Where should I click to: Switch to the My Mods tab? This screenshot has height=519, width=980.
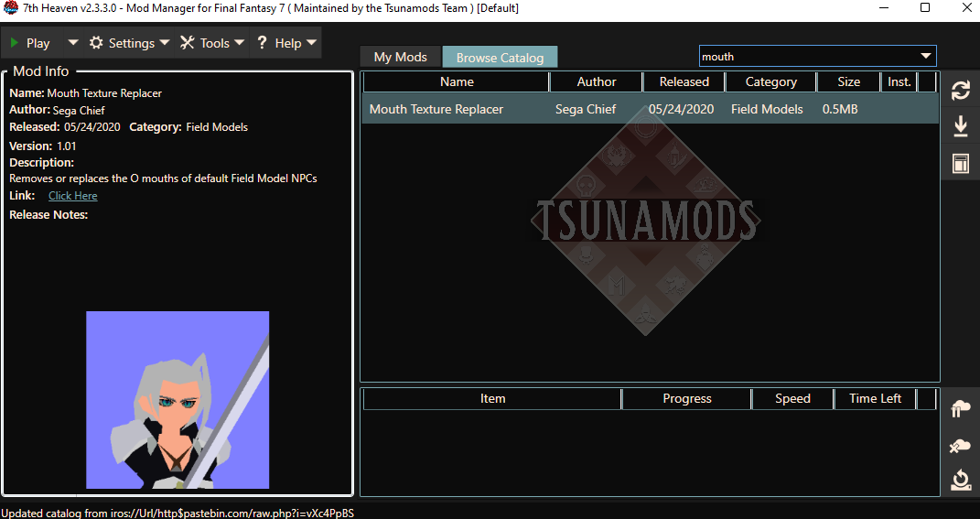[401, 57]
